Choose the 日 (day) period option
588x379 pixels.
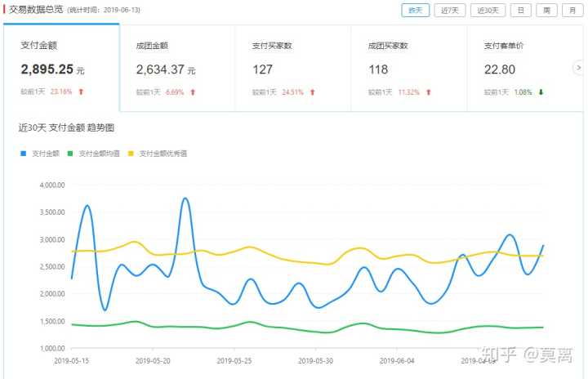(x=520, y=10)
